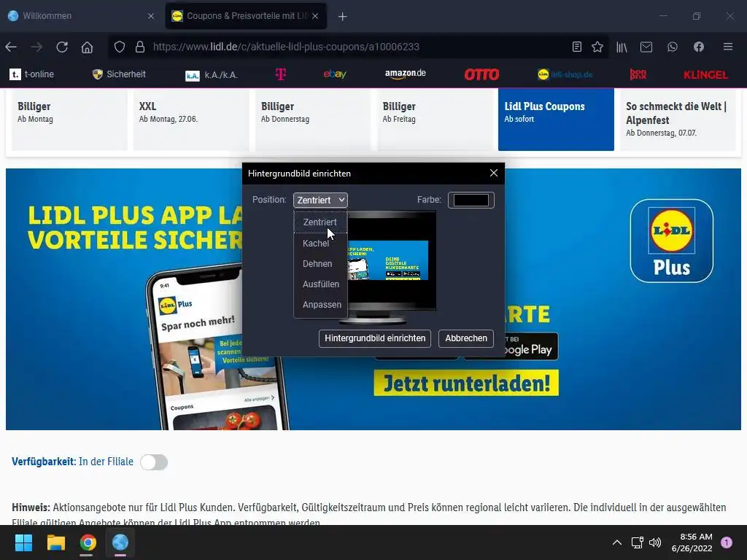The height and width of the screenshot is (560, 747).
Task: Toggle reader view icon
Action: (x=577, y=47)
